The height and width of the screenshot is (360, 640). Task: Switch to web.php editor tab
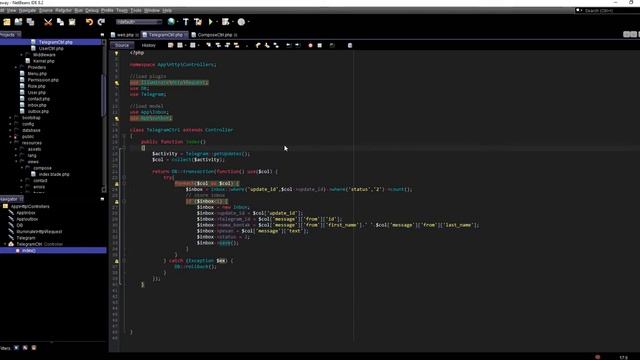tap(125, 35)
